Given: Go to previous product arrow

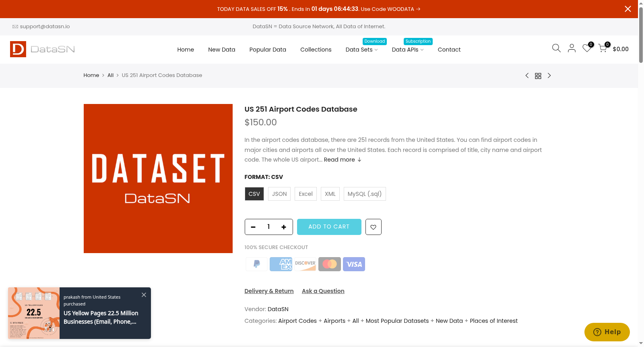Looking at the screenshot, I should pos(527,76).
